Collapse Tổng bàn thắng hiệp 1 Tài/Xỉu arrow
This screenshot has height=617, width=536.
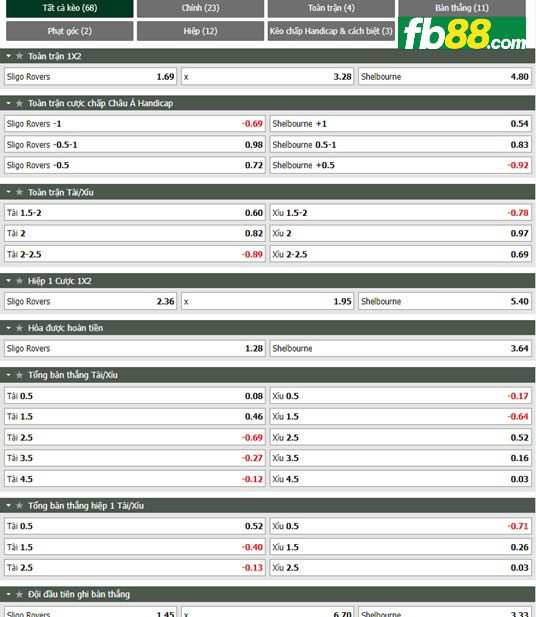point(9,506)
